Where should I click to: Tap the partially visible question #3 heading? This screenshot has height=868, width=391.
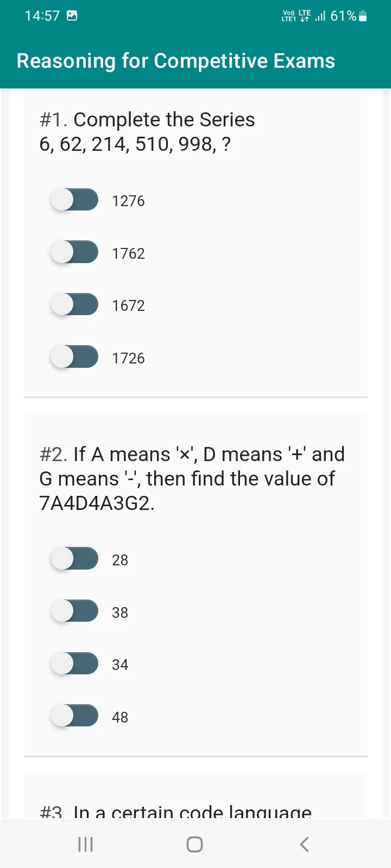click(175, 811)
